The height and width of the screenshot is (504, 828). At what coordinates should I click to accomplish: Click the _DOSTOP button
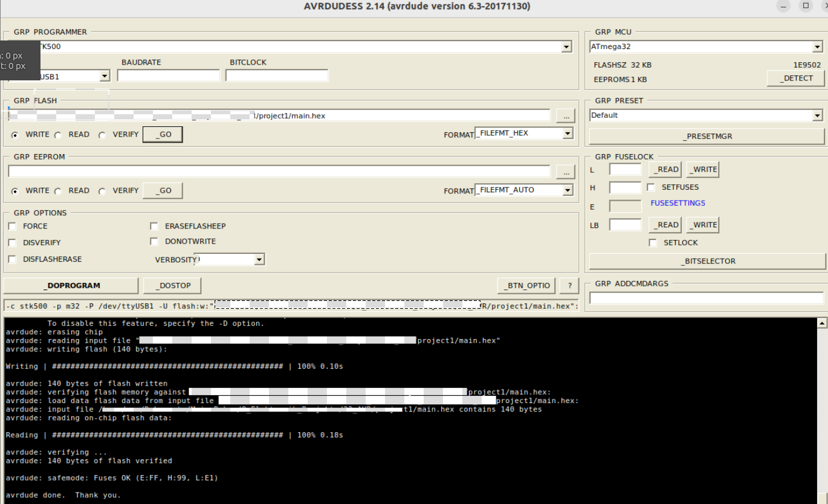point(172,285)
